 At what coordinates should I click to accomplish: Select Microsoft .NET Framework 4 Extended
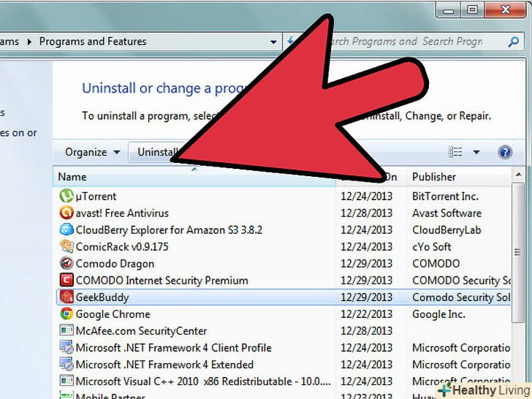coord(164,365)
